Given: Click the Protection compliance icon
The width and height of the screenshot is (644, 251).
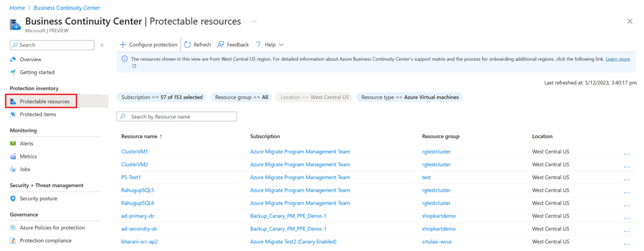Looking at the screenshot, I should click(x=13, y=241).
